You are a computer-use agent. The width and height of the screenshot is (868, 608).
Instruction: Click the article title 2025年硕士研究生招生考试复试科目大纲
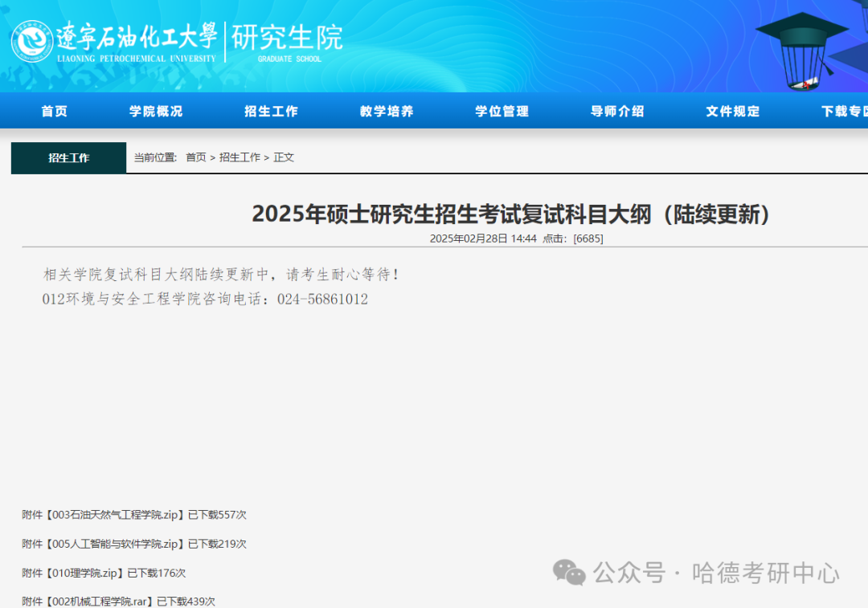[x=511, y=214]
